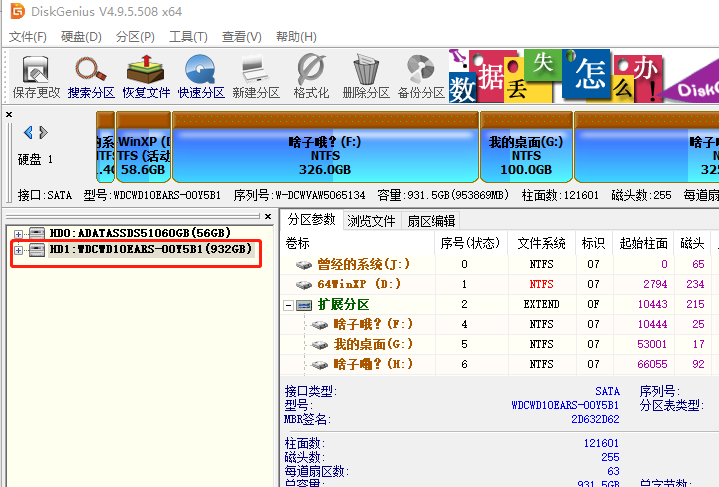Open the 硬盘(D) menu

[81, 37]
